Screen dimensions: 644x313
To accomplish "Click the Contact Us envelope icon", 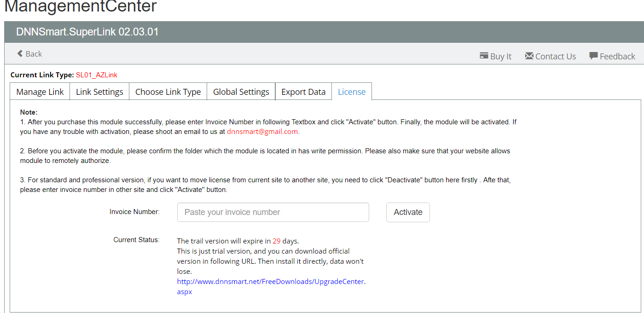I will click(x=529, y=56).
